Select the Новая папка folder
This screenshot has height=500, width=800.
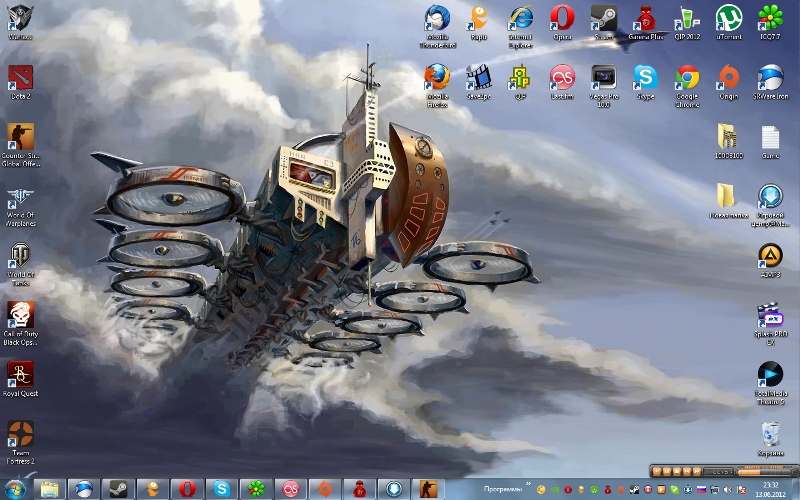(x=729, y=201)
